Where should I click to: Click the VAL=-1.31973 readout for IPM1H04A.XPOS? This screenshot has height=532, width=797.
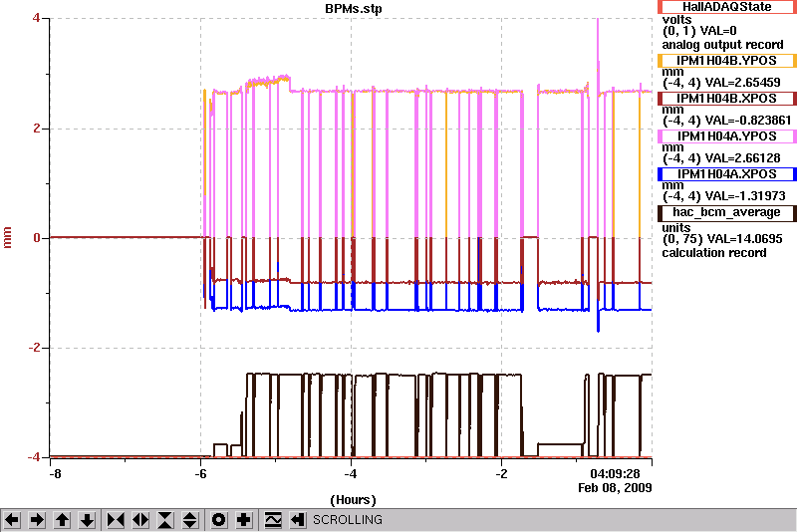click(x=743, y=196)
